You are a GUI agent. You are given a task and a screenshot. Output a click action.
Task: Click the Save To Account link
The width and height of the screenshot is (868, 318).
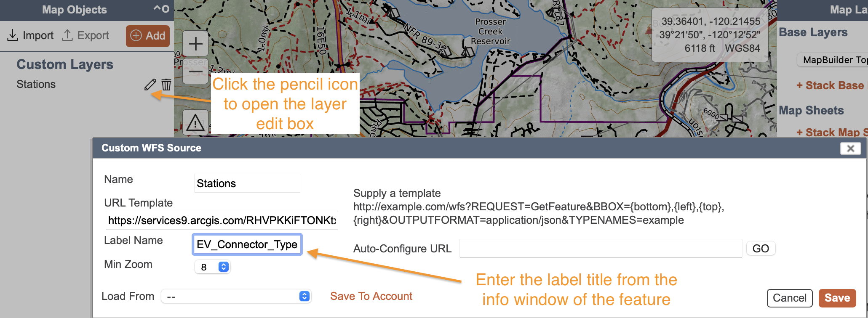point(371,297)
